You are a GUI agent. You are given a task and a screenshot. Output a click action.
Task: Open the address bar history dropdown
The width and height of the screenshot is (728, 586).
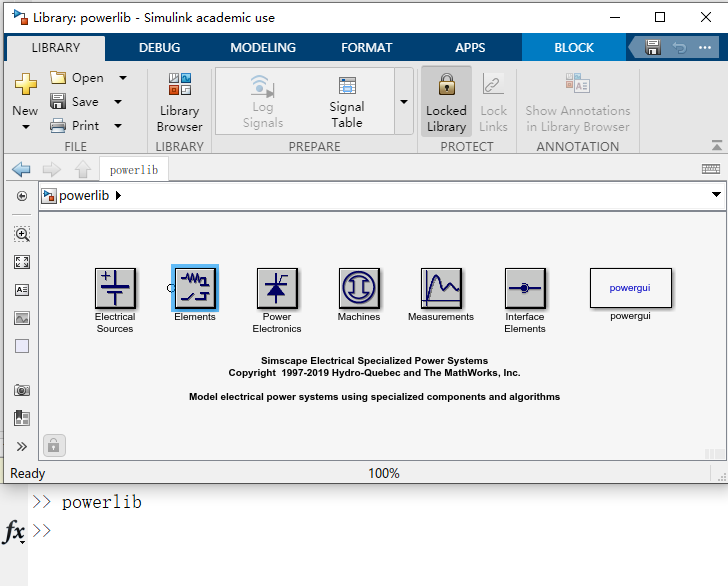coord(716,194)
